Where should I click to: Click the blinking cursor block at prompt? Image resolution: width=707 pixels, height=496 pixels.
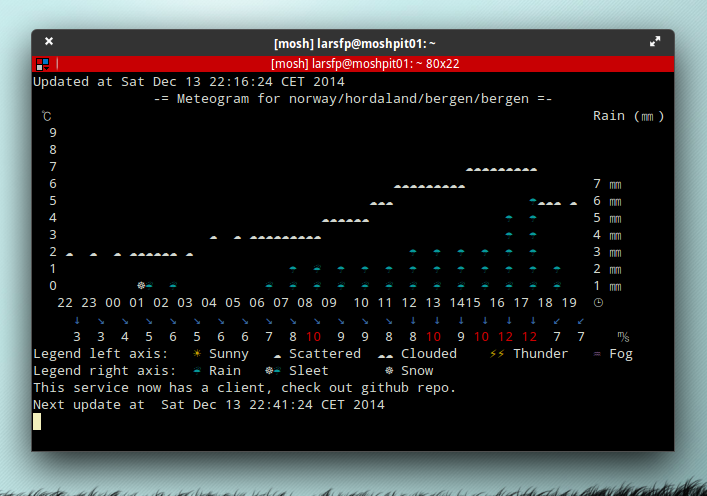pyautogui.click(x=37, y=421)
